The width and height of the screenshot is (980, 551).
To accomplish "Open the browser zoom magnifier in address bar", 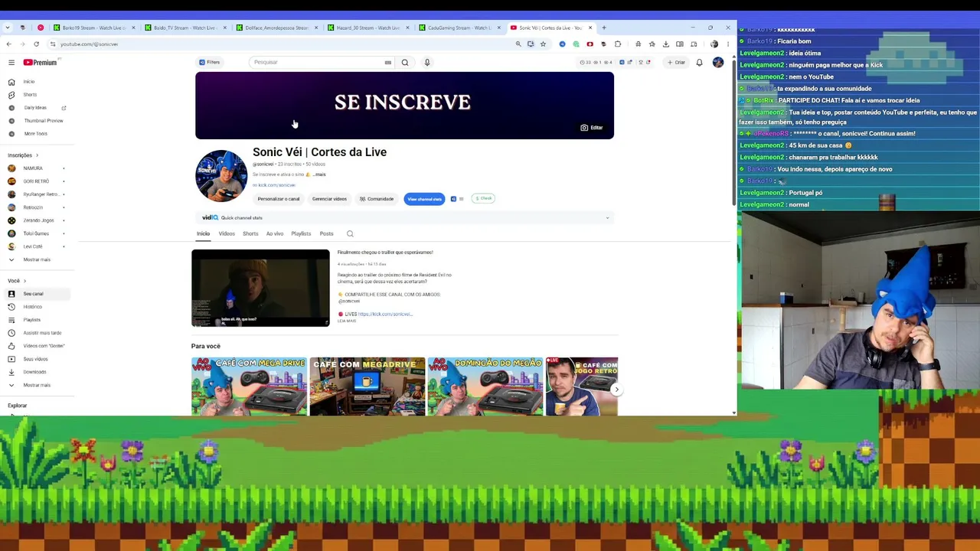I will coord(518,44).
